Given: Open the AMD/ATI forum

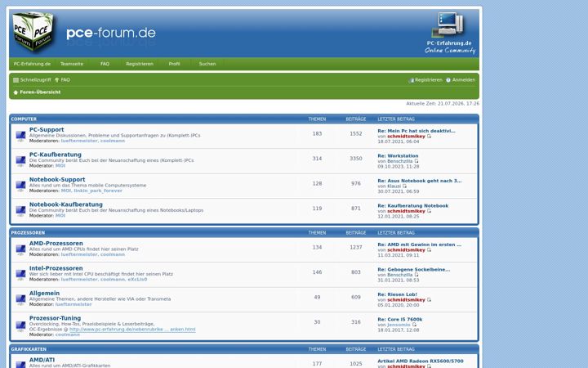Looking at the screenshot, I should [x=42, y=360].
